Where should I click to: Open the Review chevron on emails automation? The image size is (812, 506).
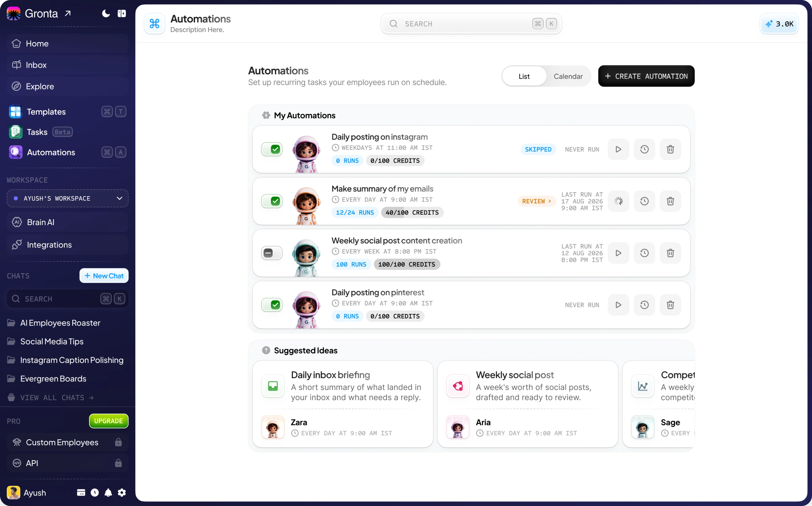click(536, 201)
